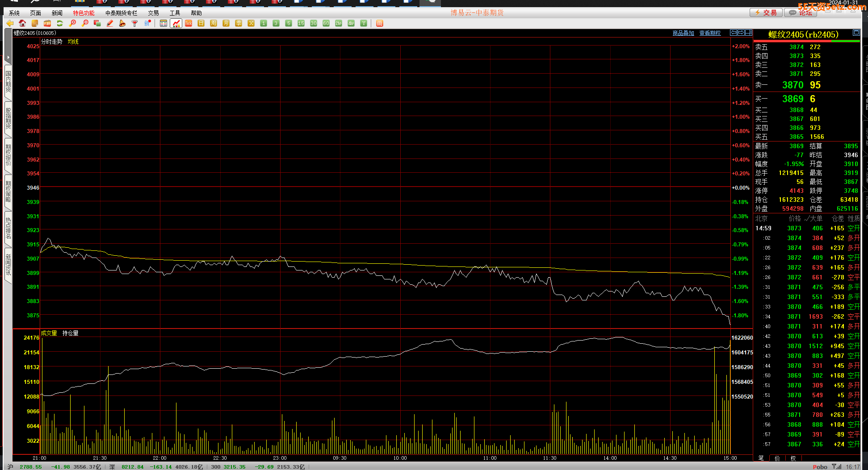Open the 特色功能 menu
Screen dimensions: 868x470
tap(84, 13)
